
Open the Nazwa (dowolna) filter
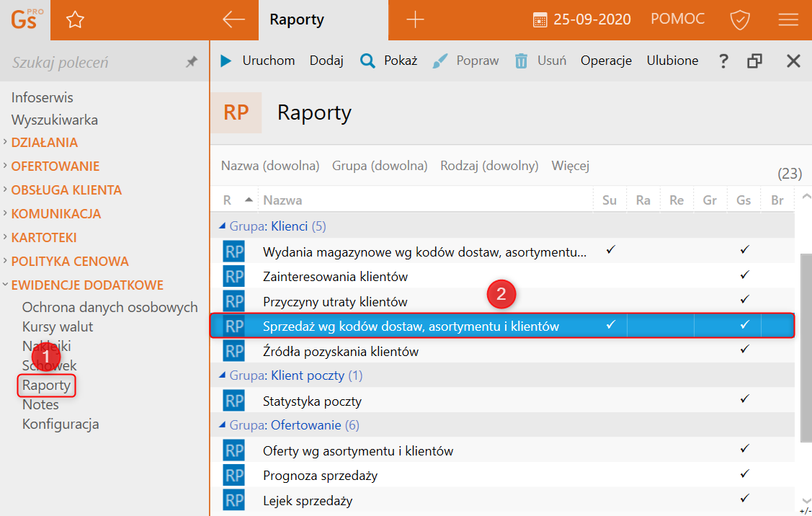tap(270, 166)
